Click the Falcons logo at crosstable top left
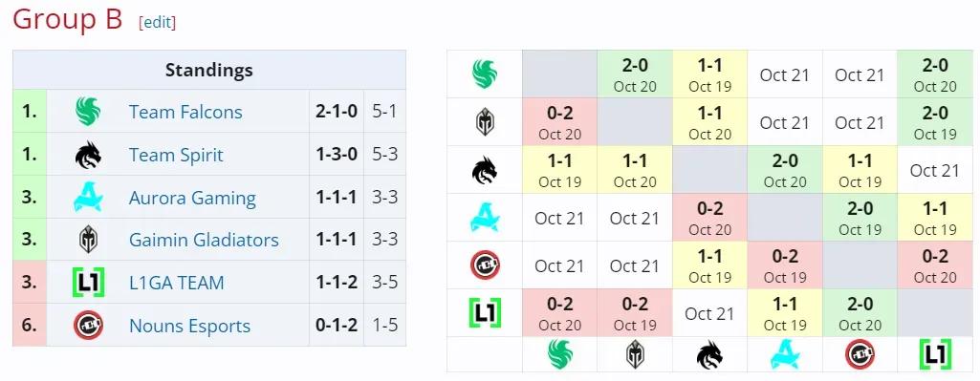This screenshot has height=381, width=980. (x=485, y=74)
